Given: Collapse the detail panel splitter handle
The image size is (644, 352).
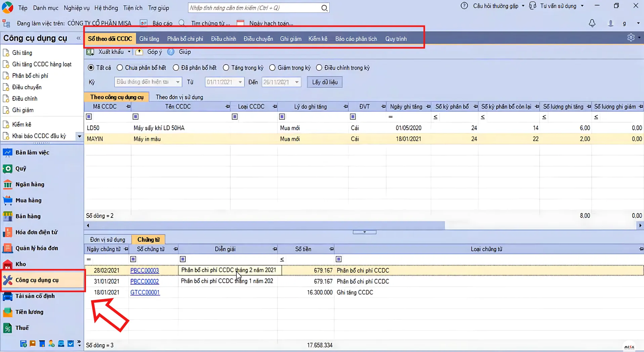Looking at the screenshot, I should tap(364, 232).
